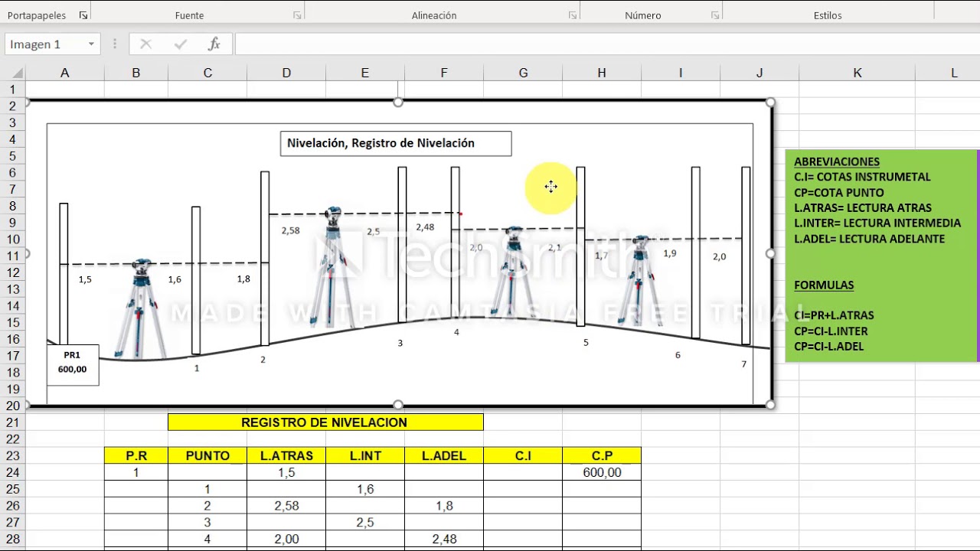Select column D header
This screenshot has height=551, width=980.
pyautogui.click(x=286, y=73)
